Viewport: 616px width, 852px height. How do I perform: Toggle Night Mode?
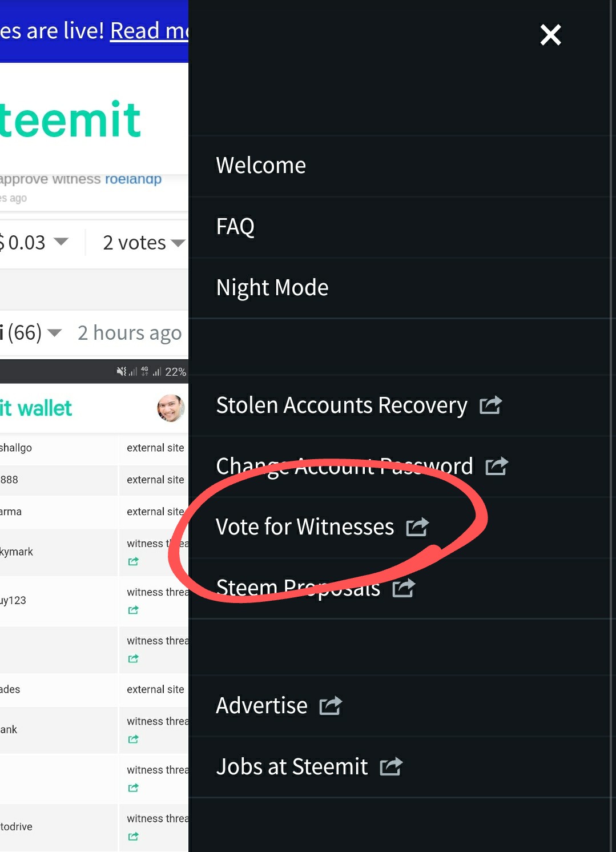click(272, 288)
